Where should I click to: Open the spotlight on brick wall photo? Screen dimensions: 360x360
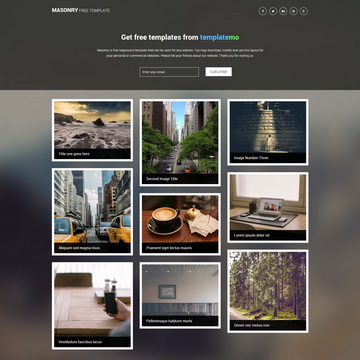(268, 132)
